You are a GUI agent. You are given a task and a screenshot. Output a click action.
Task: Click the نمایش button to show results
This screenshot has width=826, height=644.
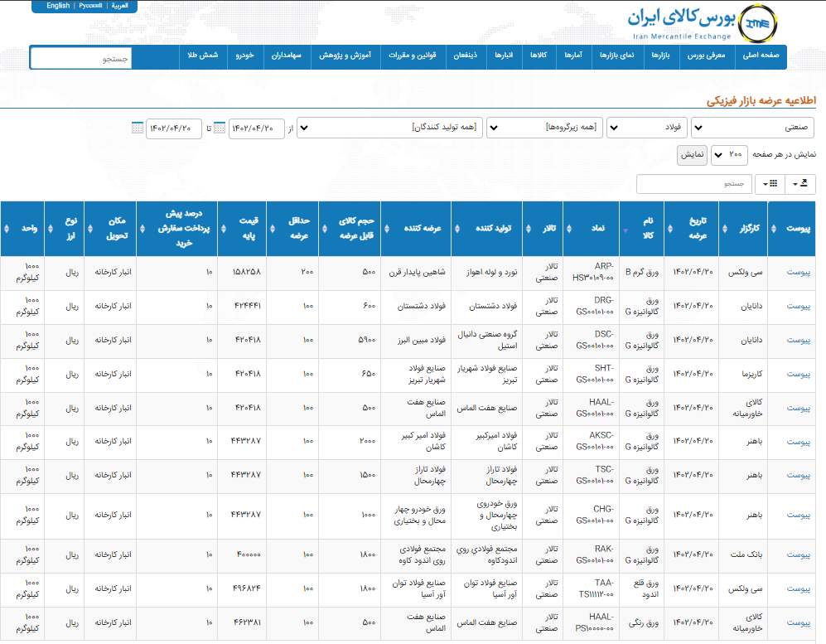(x=692, y=155)
